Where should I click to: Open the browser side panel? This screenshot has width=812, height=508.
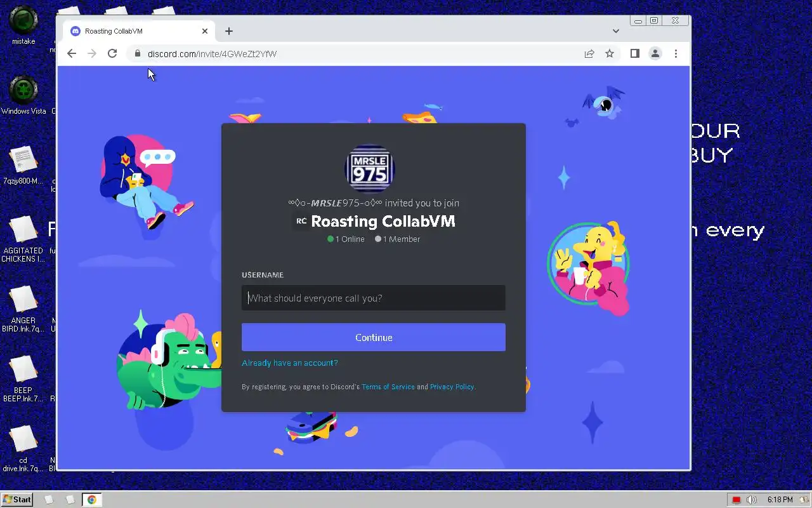click(x=634, y=54)
